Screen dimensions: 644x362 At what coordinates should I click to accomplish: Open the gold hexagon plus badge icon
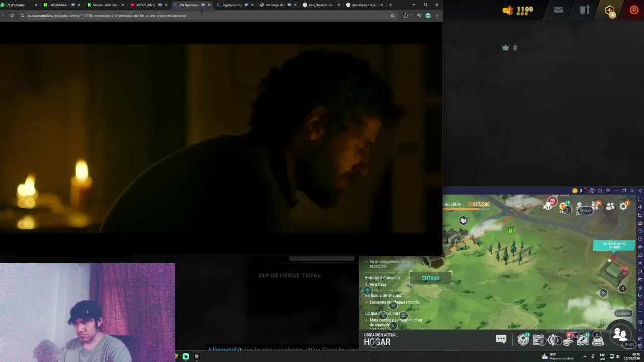(610, 10)
